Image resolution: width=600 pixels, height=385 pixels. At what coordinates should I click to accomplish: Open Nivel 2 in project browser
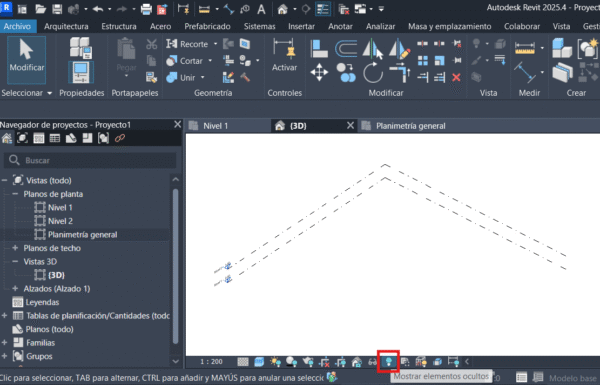pyautogui.click(x=60, y=221)
